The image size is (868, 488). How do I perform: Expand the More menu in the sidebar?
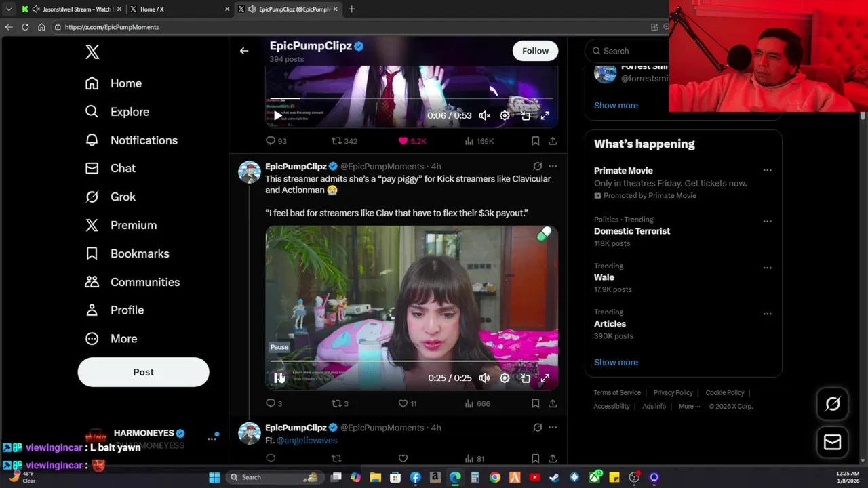[x=111, y=338]
